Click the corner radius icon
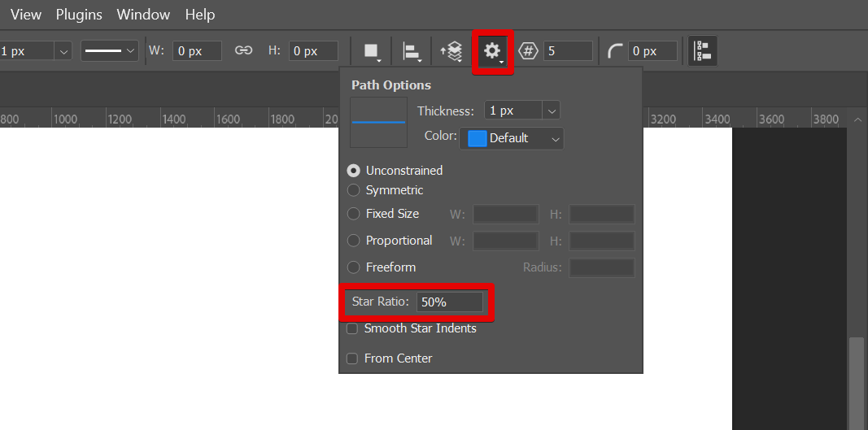Screen dimensions: 868x430 [616, 51]
